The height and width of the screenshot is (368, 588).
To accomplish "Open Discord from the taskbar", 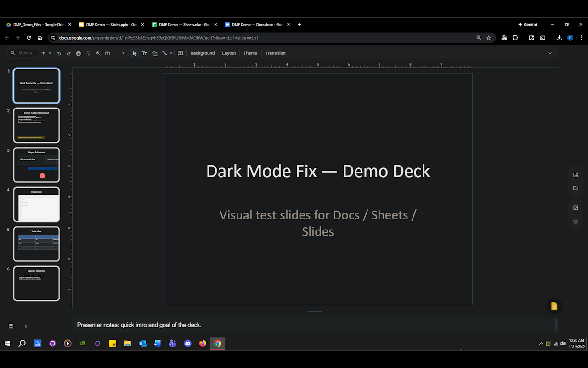I will [187, 344].
